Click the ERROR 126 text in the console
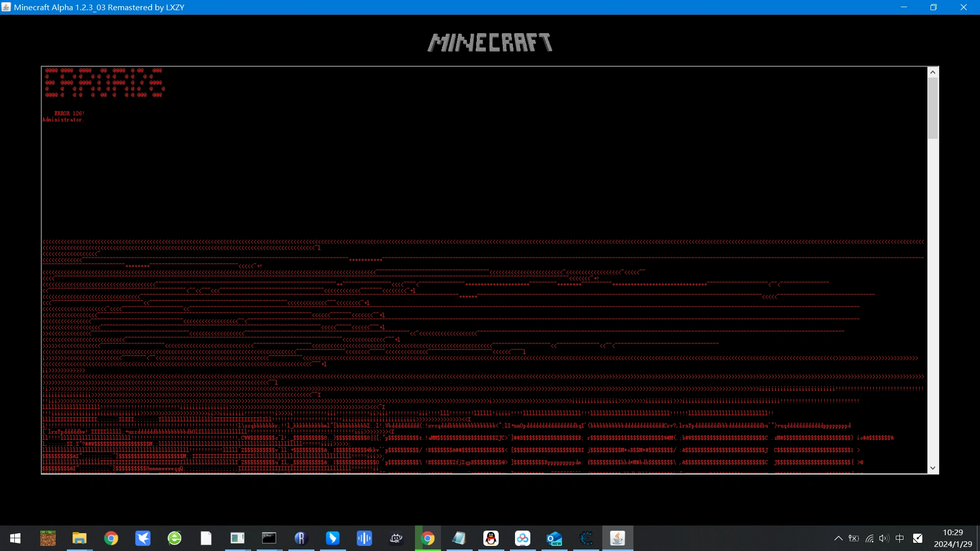This screenshot has width=980, height=551. click(69, 113)
